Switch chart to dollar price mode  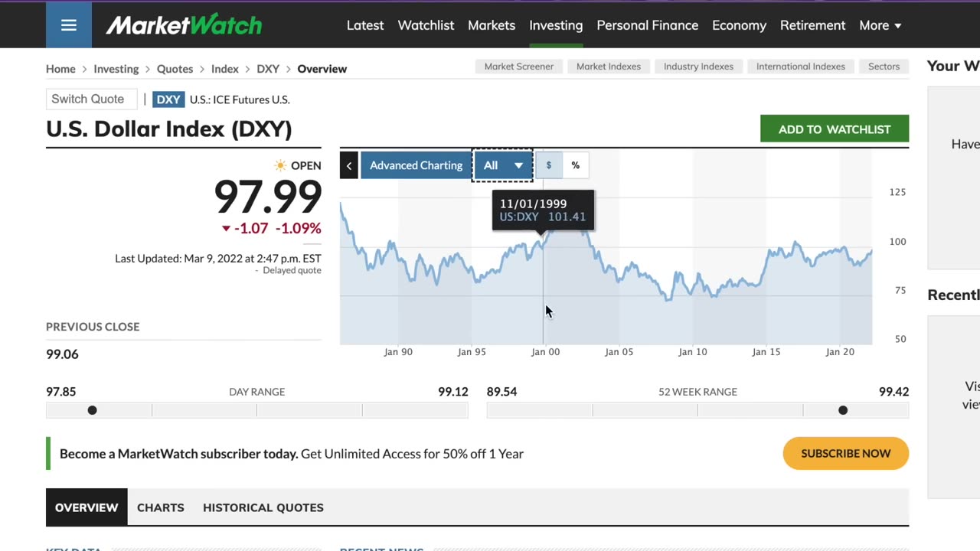click(548, 165)
